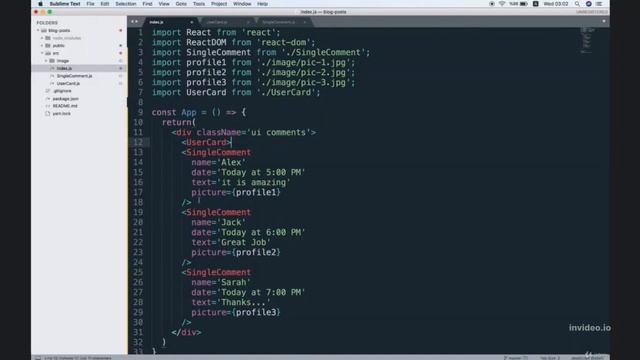640x360 pixels.
Task: Open the tab list dropdown button
Action: [x=604, y=21]
